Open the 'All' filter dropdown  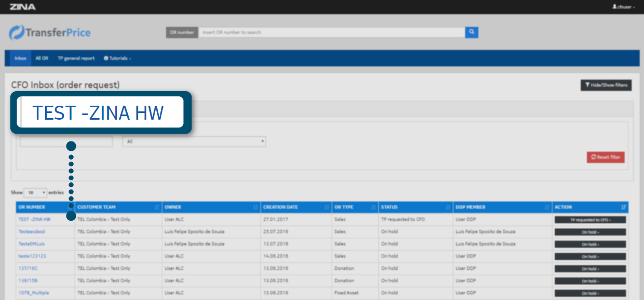pyautogui.click(x=194, y=141)
